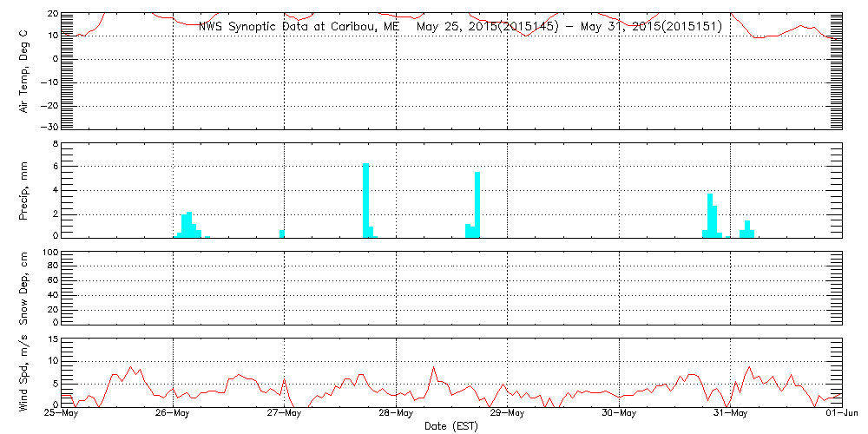Screen dimensions: 868x434
Task: Select the 'Precip, mm' axis label
Action: pyautogui.click(x=24, y=189)
